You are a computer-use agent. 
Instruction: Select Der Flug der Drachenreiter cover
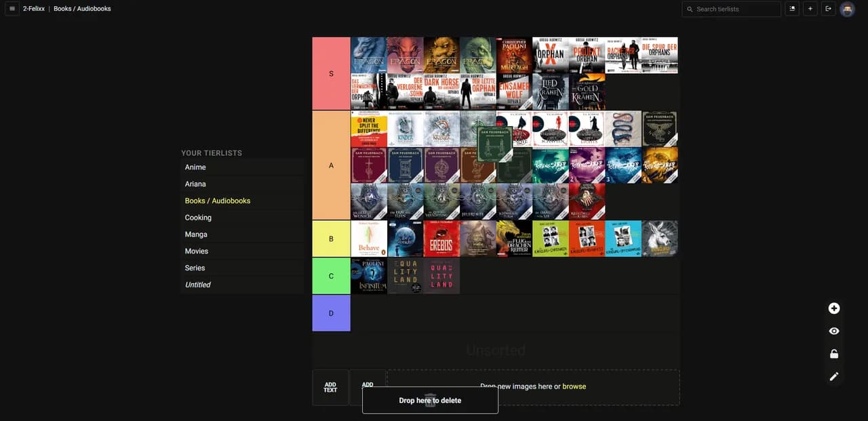pyautogui.click(x=514, y=239)
